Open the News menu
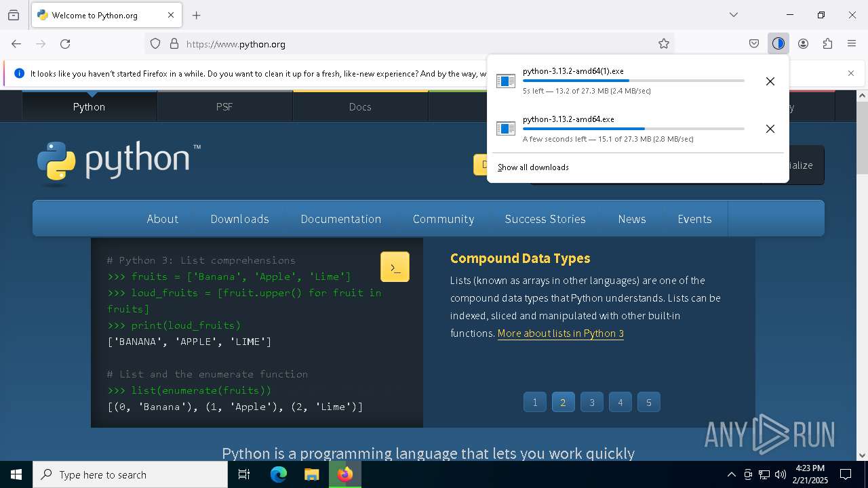The image size is (868, 488). [632, 219]
